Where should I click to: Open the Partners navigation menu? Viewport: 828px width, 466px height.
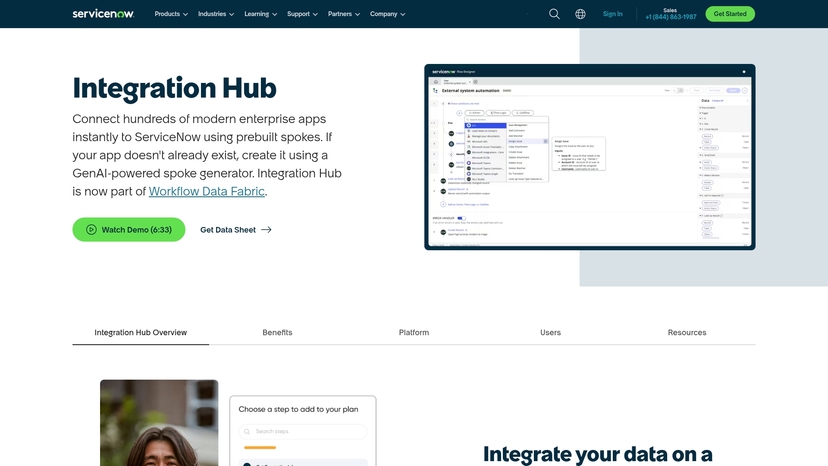click(343, 14)
